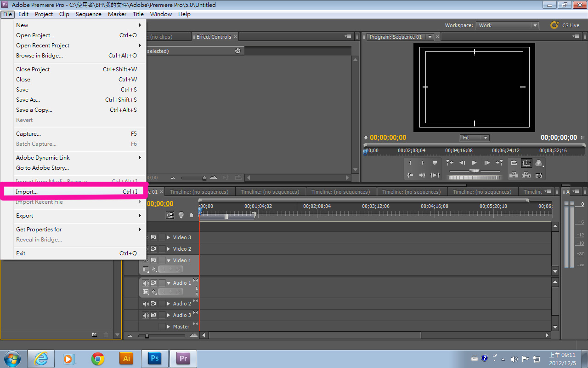Open Google Chrome from the taskbar

[x=97, y=358]
